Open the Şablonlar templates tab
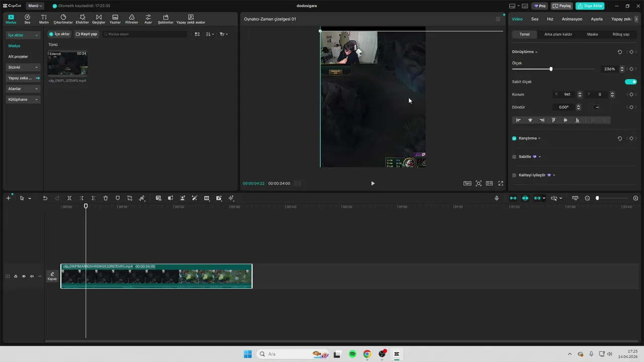 [166, 19]
